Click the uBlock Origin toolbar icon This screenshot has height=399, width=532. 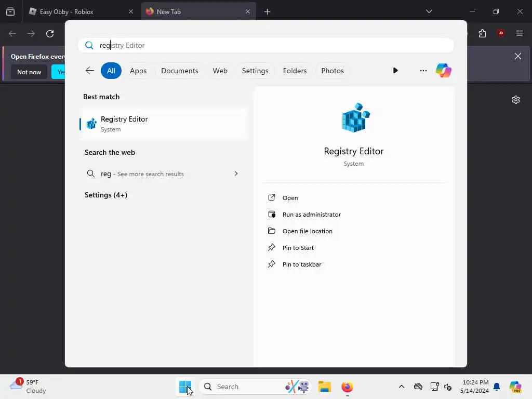501,33
